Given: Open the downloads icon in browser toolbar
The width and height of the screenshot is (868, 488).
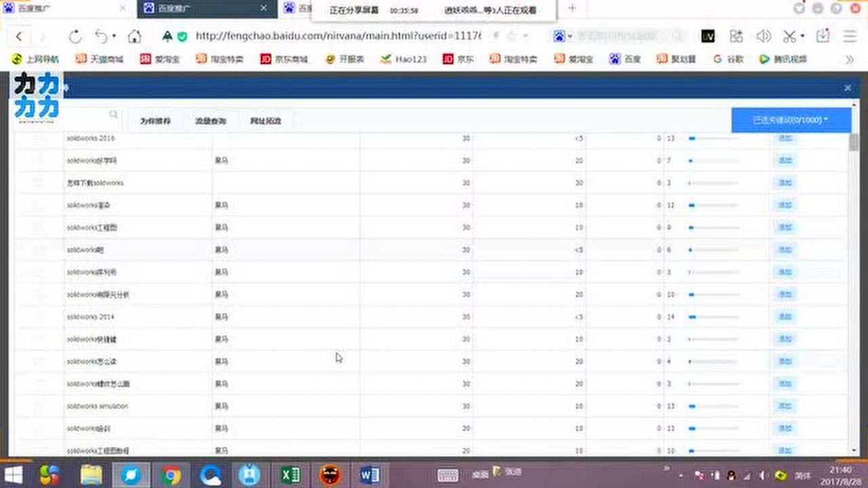Looking at the screenshot, I should (823, 36).
